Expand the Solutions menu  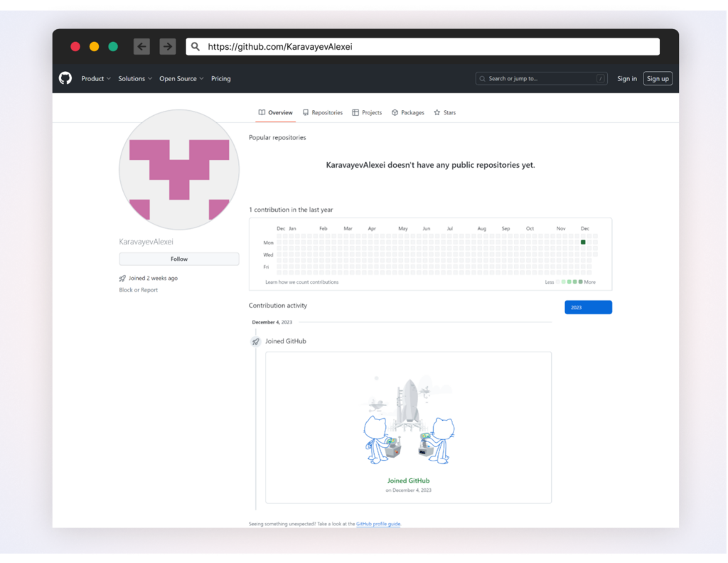point(135,78)
